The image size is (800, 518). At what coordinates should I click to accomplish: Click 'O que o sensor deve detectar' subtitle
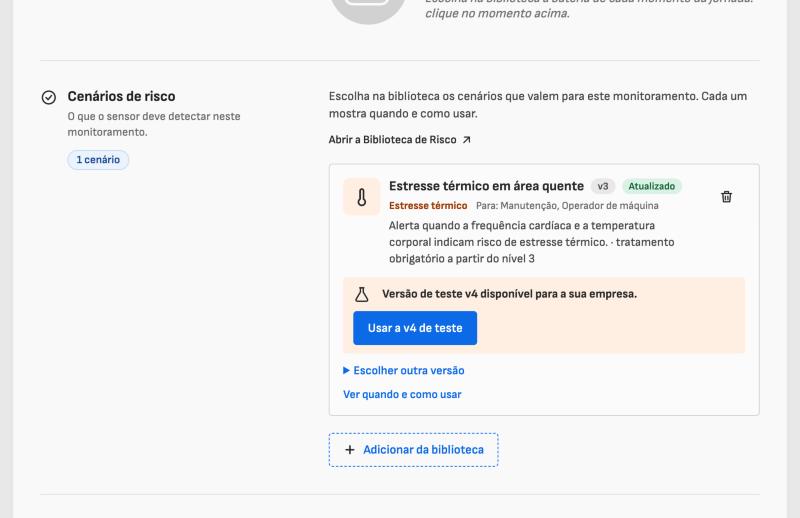tap(154, 124)
